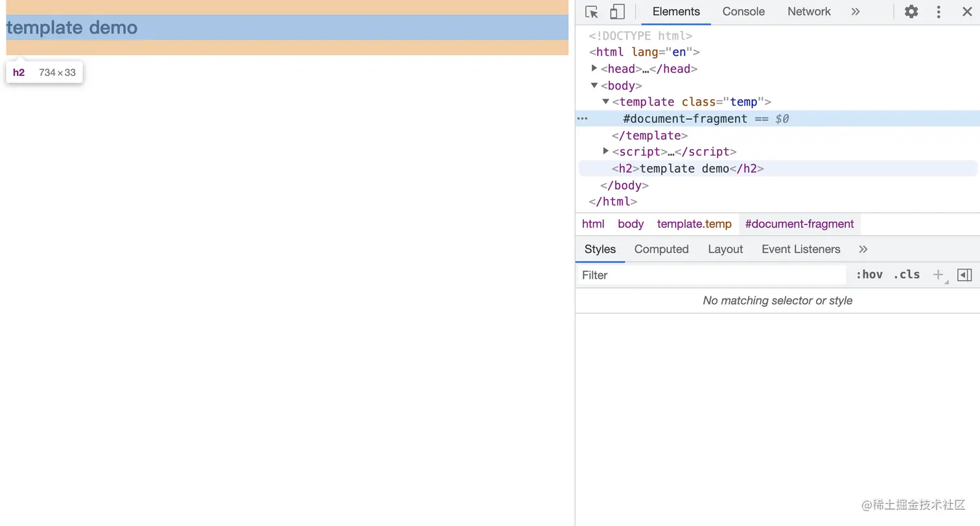Switch to the Elements tab
The width and height of the screenshot is (980, 526).
(676, 12)
